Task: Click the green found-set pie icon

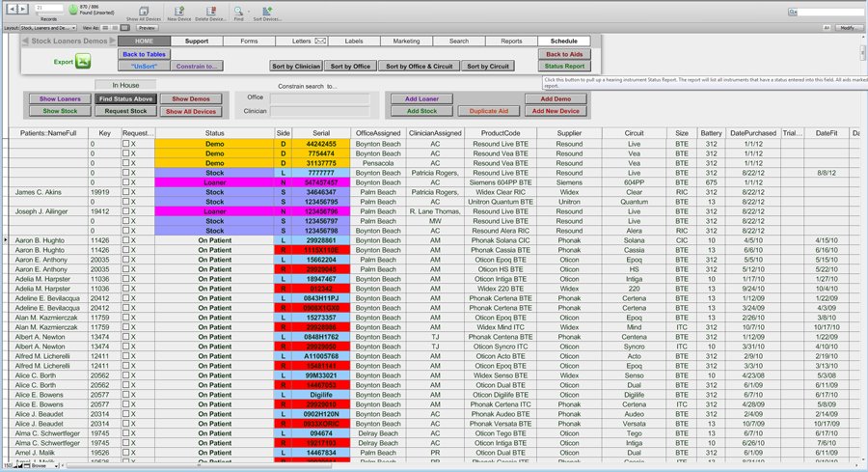Action: [x=73, y=10]
